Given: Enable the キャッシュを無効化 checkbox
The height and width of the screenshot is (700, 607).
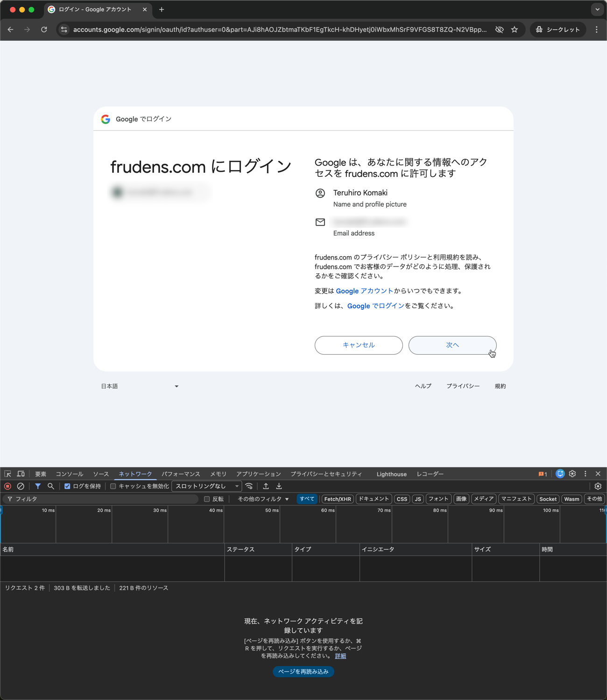Looking at the screenshot, I should tap(113, 486).
